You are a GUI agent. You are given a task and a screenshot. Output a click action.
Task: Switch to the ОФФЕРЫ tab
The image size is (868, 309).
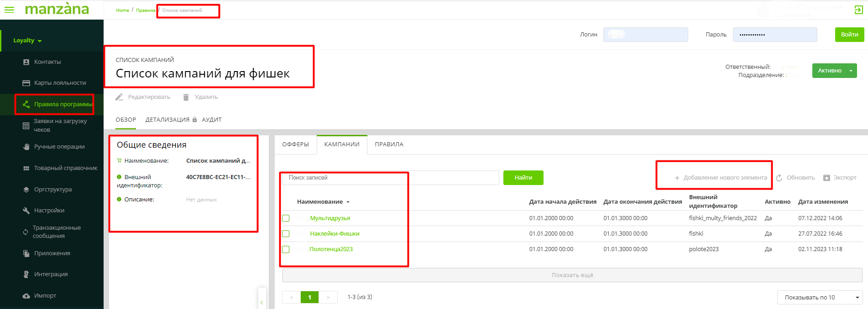[x=295, y=144]
